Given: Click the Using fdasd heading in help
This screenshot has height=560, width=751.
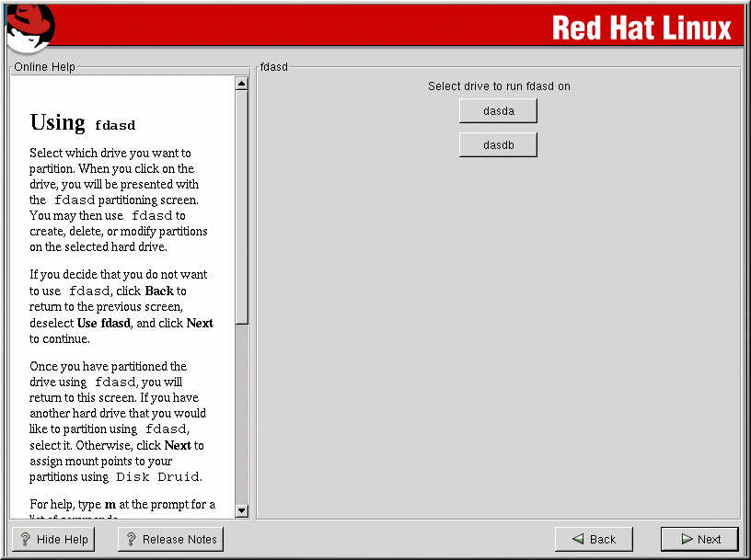Looking at the screenshot, I should tap(83, 122).
